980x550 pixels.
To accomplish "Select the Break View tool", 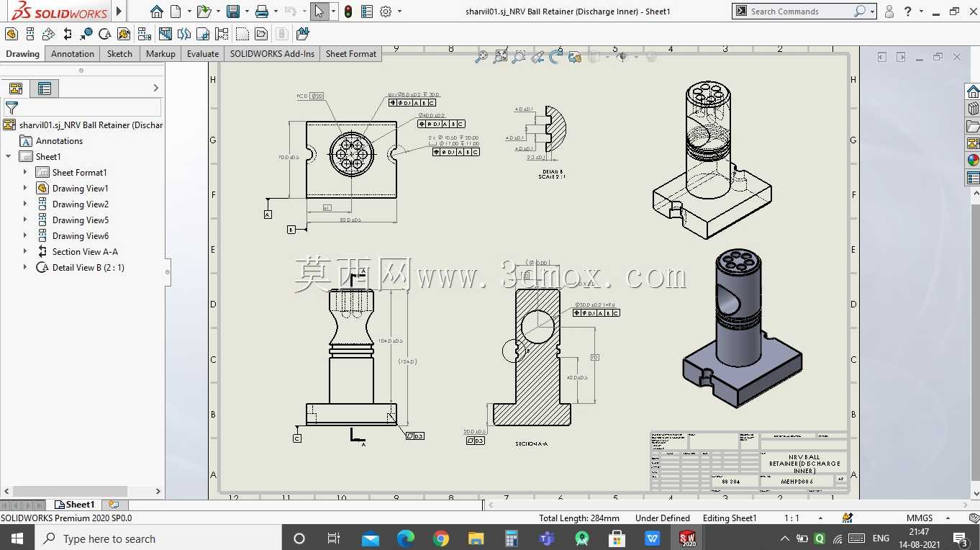I will click(184, 34).
